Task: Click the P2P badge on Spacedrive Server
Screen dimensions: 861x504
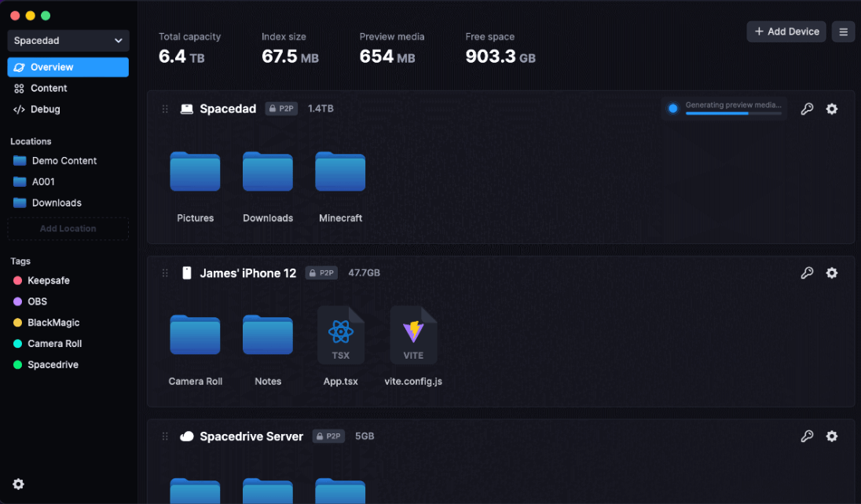Action: coord(328,436)
